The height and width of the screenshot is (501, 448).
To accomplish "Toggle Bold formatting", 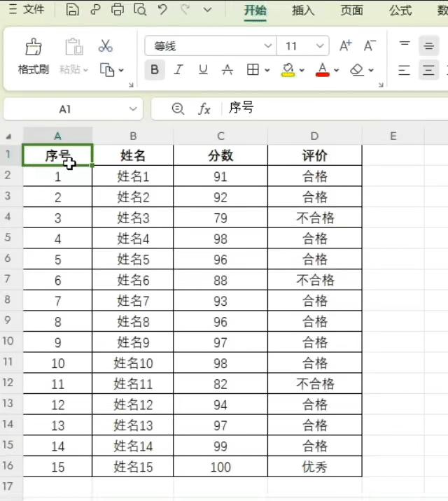I will (x=155, y=69).
